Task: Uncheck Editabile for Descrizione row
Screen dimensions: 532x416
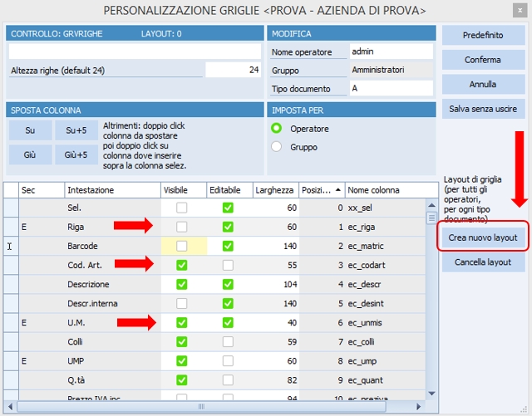Action: 228,284
